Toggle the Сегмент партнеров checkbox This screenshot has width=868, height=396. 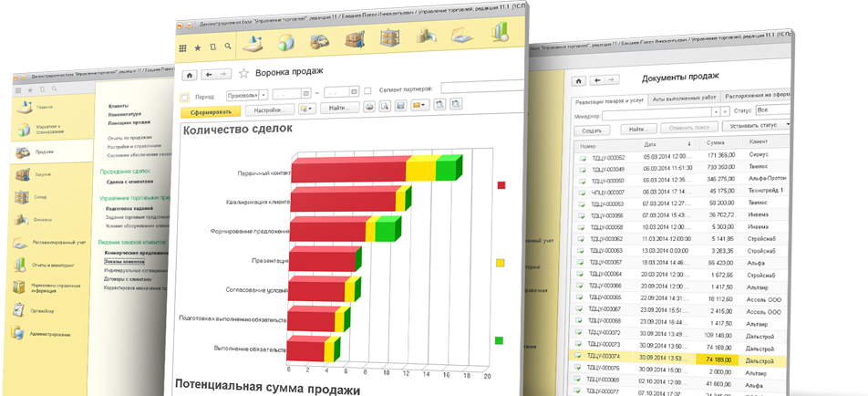point(367,91)
